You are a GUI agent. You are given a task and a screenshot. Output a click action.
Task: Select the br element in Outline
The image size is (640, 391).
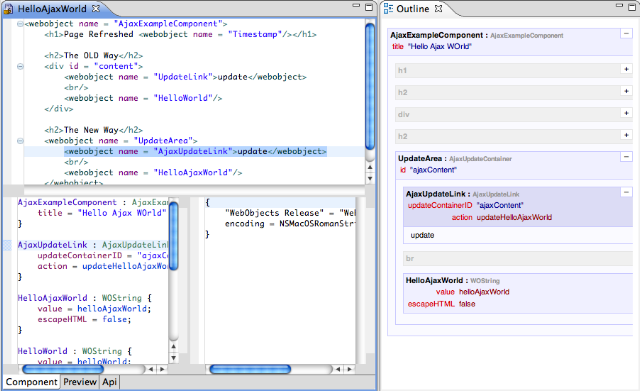pos(518,258)
